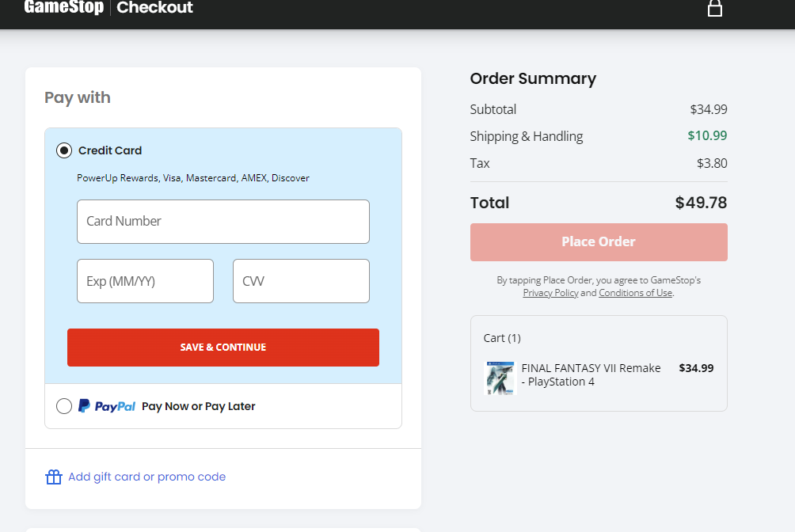Image resolution: width=795 pixels, height=532 pixels.
Task: Click FINAL FANTASY VII Remake product title
Action: coord(591,374)
